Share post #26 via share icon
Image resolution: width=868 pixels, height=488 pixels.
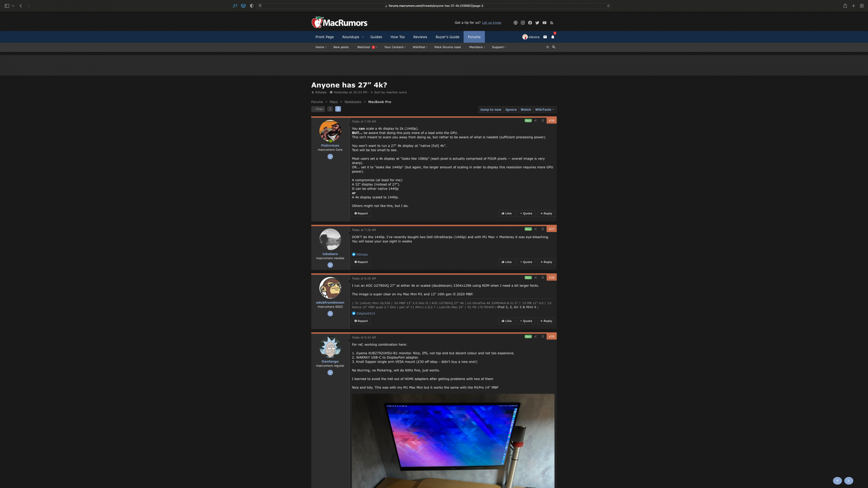[x=535, y=121]
